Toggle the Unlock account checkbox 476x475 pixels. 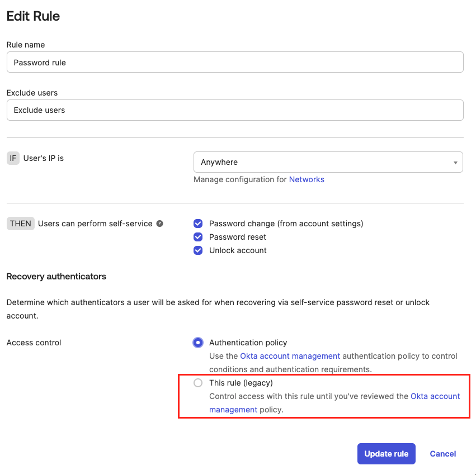(x=198, y=250)
